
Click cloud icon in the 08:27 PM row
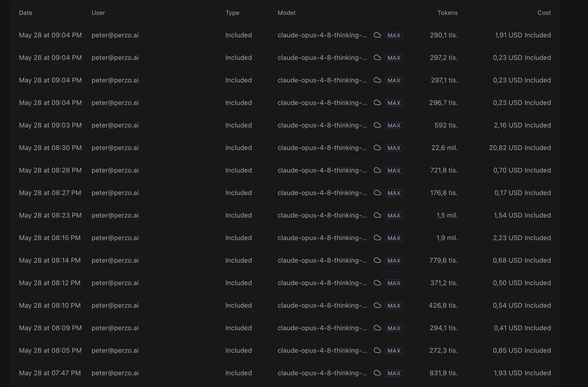point(377,193)
